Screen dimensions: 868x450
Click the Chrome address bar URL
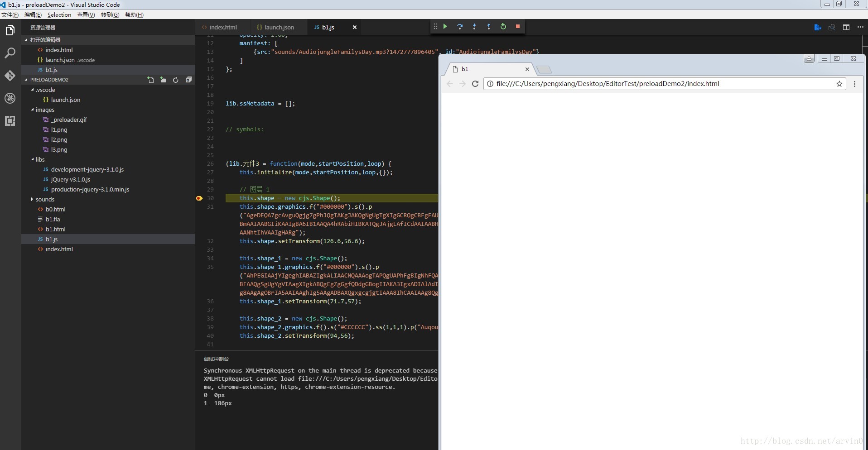point(607,84)
